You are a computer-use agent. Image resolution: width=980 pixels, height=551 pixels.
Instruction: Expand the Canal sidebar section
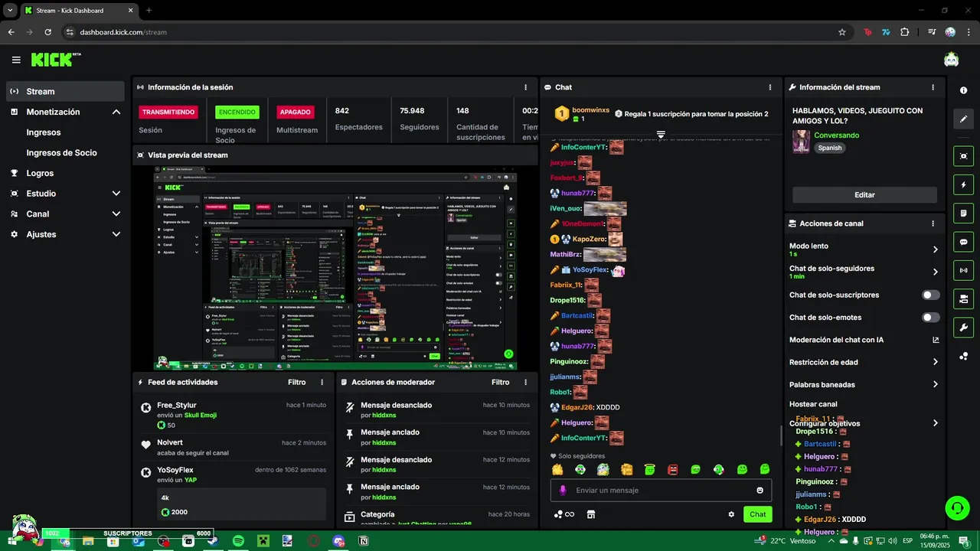tap(116, 214)
